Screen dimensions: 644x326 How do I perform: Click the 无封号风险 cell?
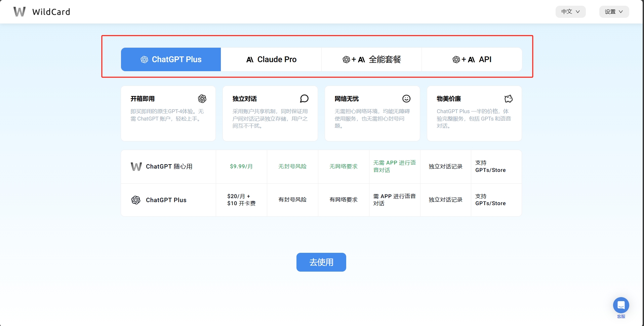tap(292, 167)
